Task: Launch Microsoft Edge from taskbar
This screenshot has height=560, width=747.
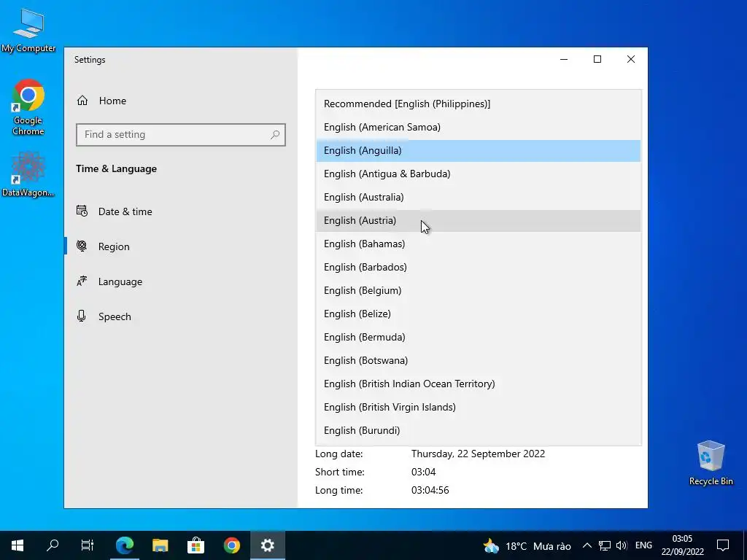Action: (125, 545)
